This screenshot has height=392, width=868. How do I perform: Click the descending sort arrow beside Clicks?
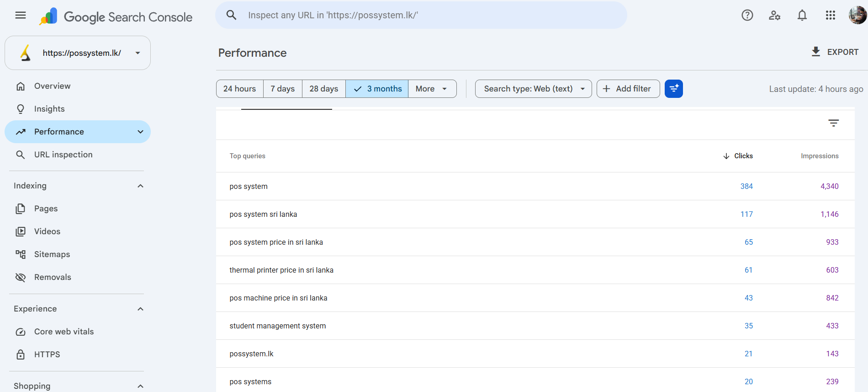tap(726, 156)
